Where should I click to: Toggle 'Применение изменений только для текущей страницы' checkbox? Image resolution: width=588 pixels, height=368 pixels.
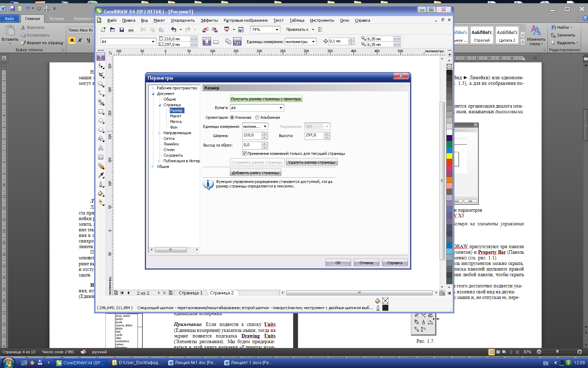[x=244, y=154]
